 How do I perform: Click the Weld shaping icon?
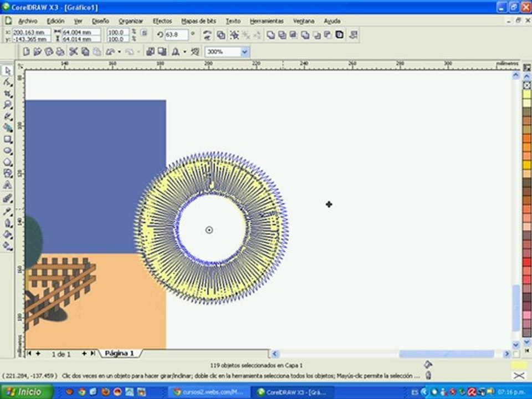point(271,35)
